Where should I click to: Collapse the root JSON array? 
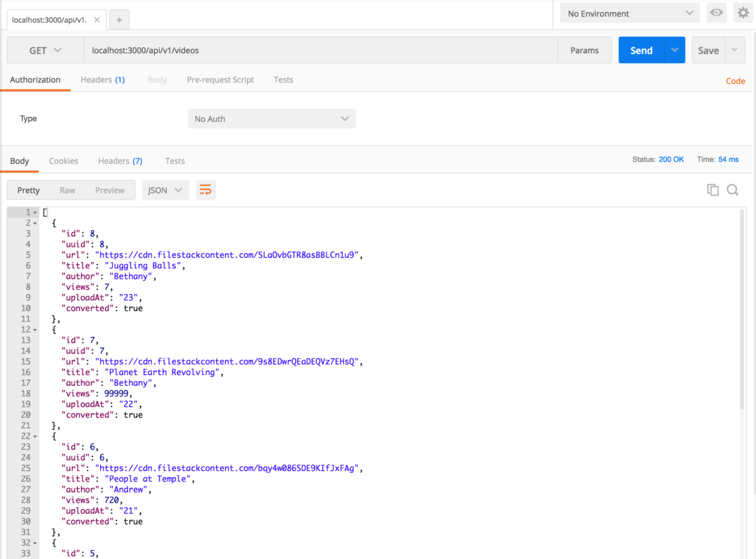[x=35, y=212]
